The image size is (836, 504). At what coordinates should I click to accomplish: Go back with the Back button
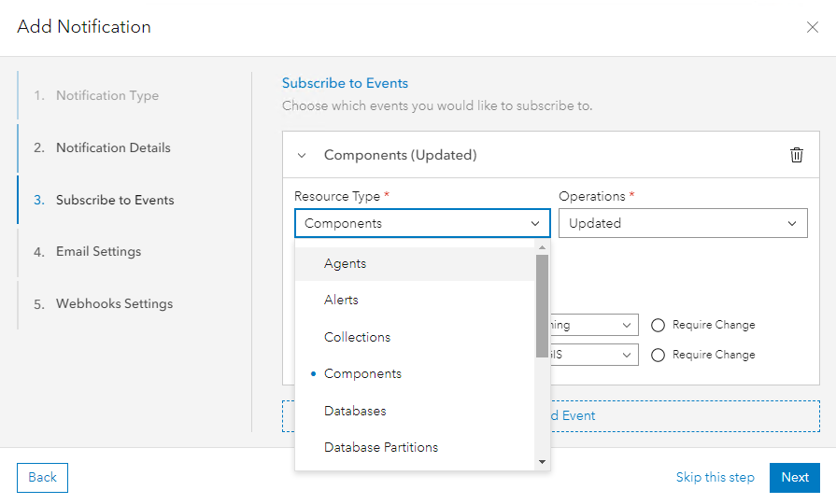(42, 477)
